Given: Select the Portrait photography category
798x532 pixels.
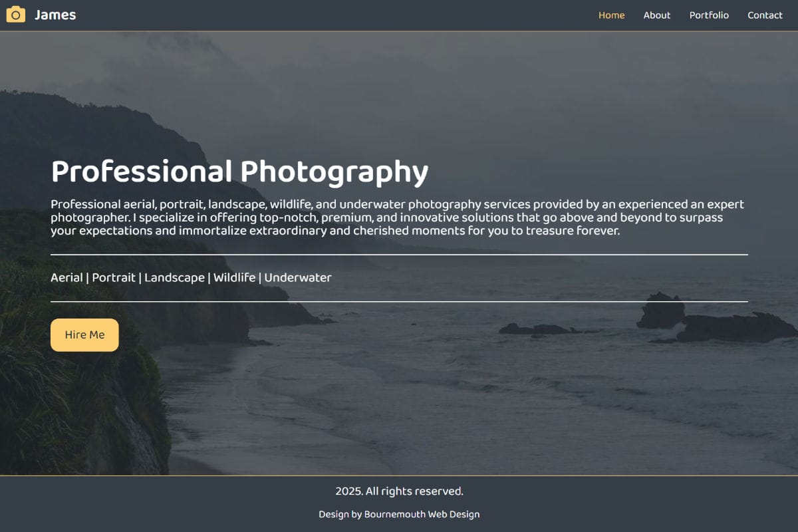Looking at the screenshot, I should (114, 277).
